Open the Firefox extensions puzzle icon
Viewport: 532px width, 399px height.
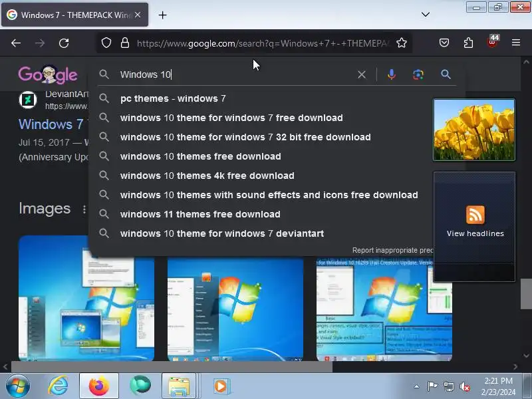pos(468,43)
